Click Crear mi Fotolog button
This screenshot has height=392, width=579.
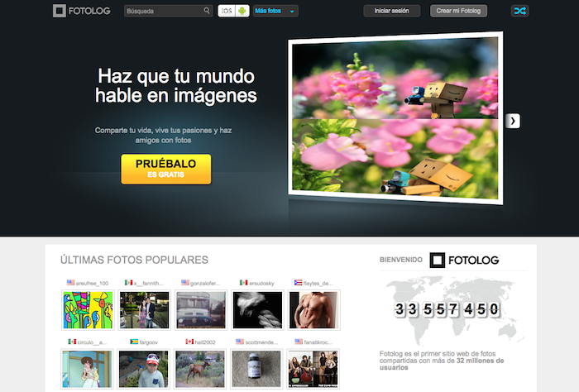[x=458, y=11]
